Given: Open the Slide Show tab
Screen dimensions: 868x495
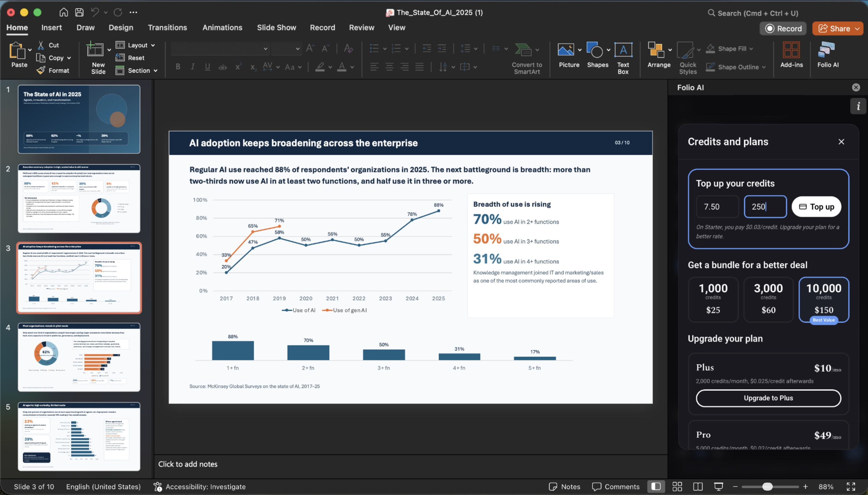Looking at the screenshot, I should point(276,28).
